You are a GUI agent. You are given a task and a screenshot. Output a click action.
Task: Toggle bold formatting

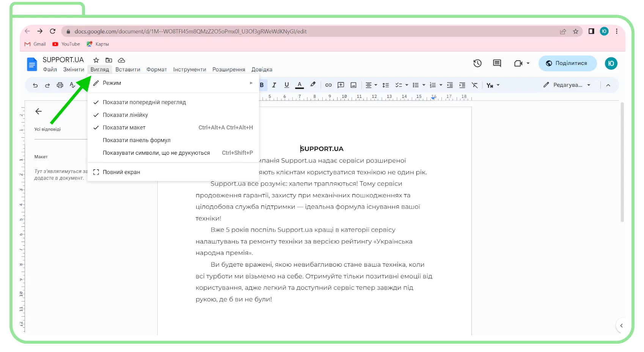coord(262,85)
